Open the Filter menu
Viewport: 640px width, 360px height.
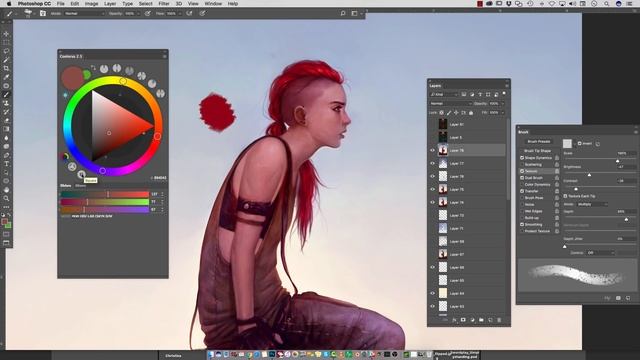[x=164, y=4]
